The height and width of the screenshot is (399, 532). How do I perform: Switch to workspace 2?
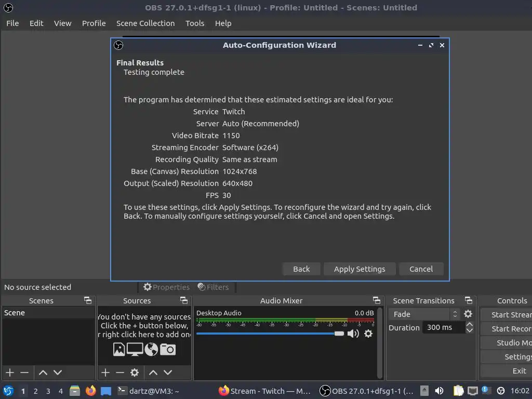coord(36,391)
